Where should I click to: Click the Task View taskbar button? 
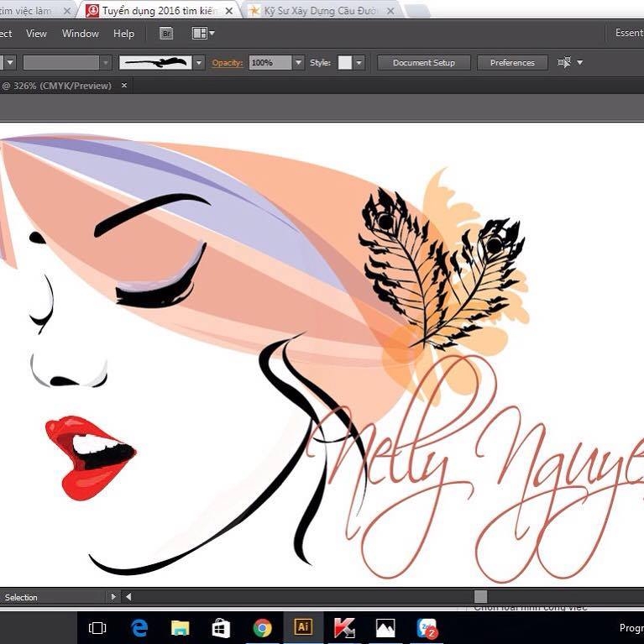pos(97,628)
